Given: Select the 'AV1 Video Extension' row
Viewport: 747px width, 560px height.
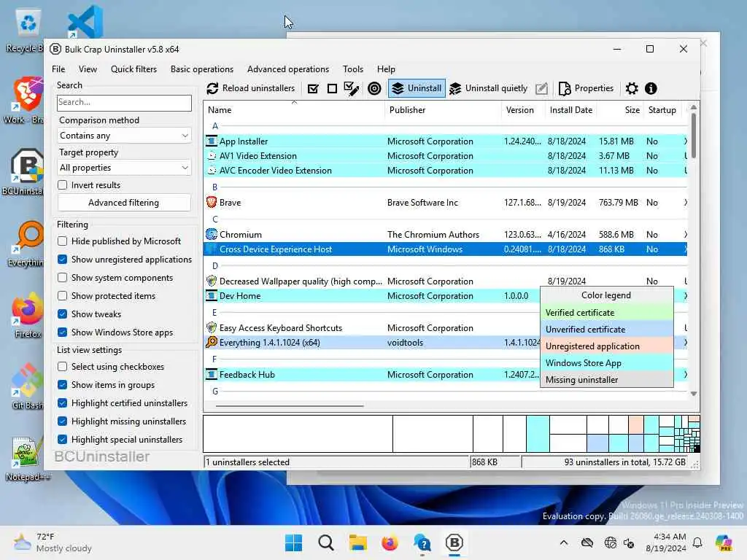Looking at the screenshot, I should 446,156.
